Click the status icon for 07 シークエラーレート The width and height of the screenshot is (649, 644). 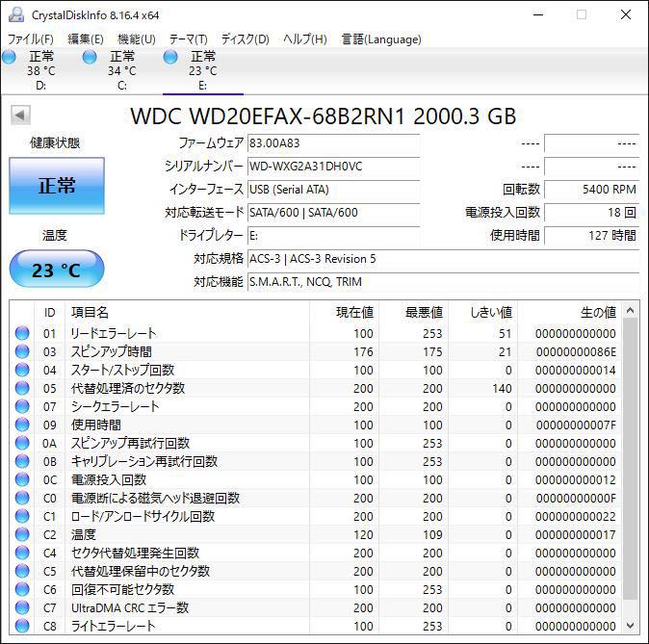(22, 406)
